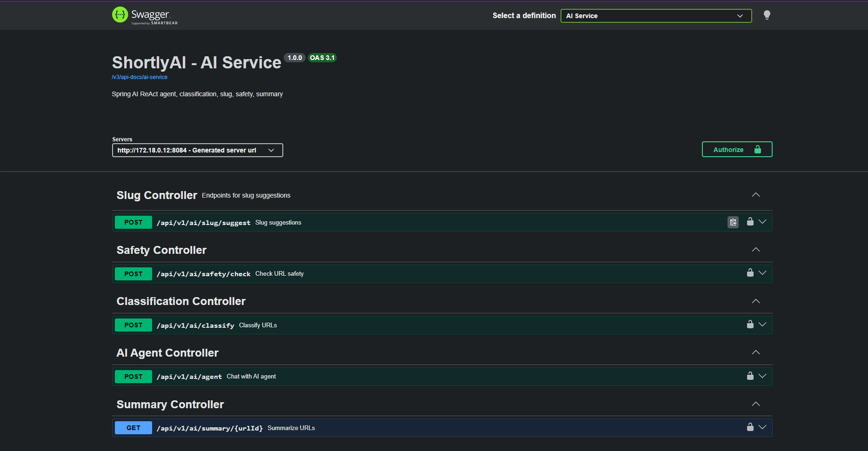Screen dimensions: 868x451
Task: Expand the slug/suggest operation chevron
Action: 762,222
